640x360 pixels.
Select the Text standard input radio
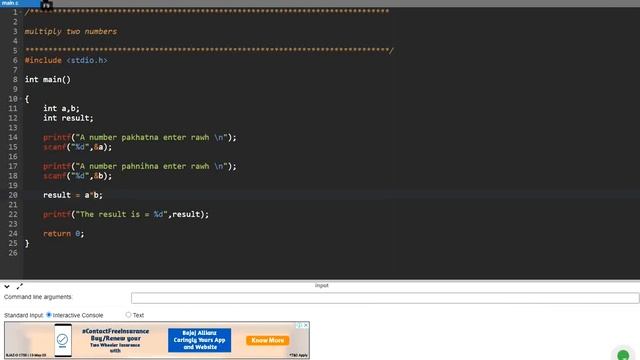tap(128, 315)
